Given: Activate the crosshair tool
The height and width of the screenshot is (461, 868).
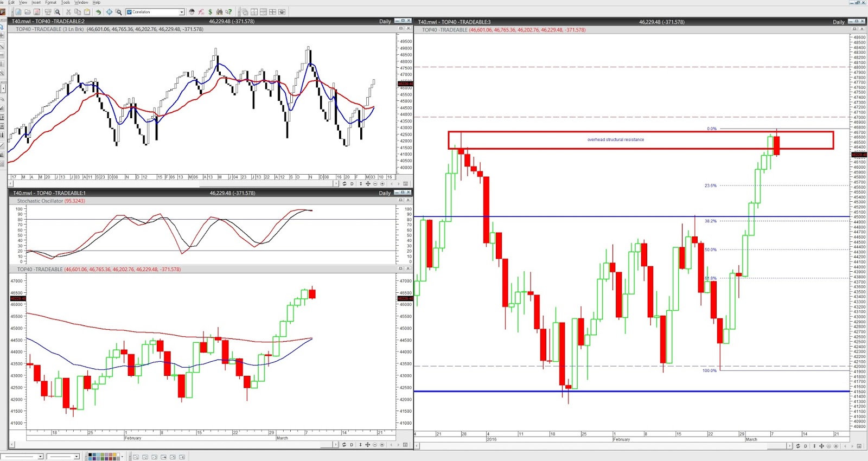Looking at the screenshot, I should click(x=109, y=12).
